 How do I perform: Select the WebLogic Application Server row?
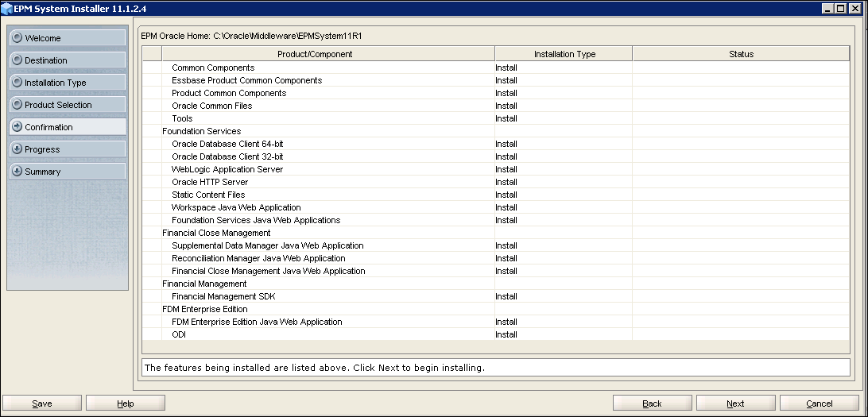coord(495,169)
